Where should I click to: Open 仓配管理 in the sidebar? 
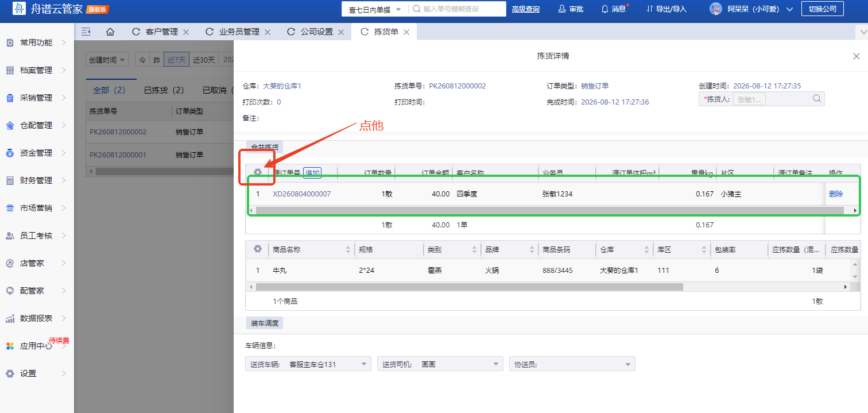(x=37, y=125)
